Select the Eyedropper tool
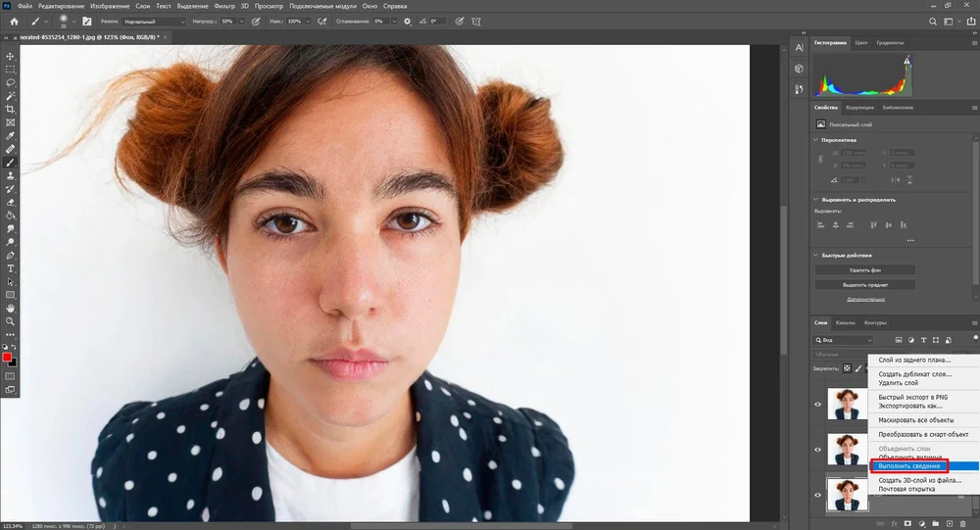This screenshot has height=530, width=980. [x=10, y=136]
